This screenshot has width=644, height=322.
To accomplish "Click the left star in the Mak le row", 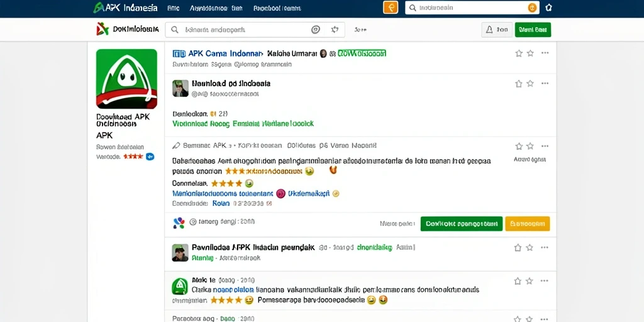I will coord(518,281).
